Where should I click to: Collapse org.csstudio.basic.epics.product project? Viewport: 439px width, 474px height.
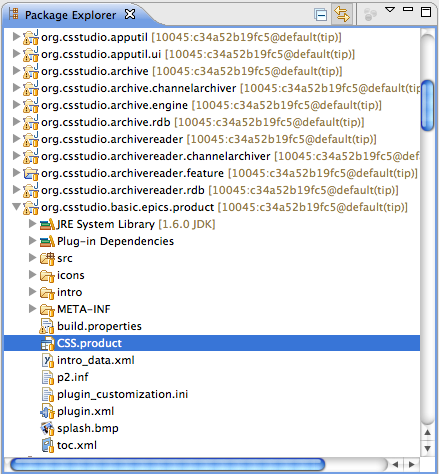[x=16, y=207]
